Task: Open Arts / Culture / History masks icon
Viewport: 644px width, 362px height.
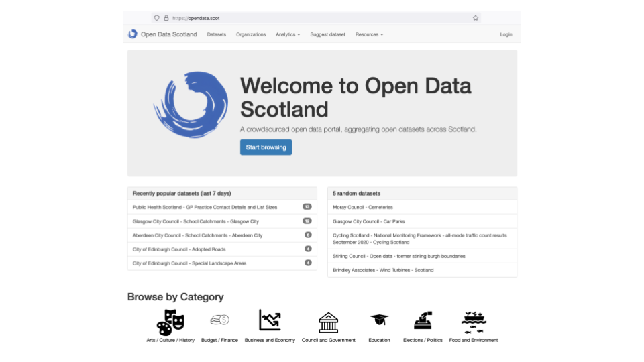Action: (170, 322)
